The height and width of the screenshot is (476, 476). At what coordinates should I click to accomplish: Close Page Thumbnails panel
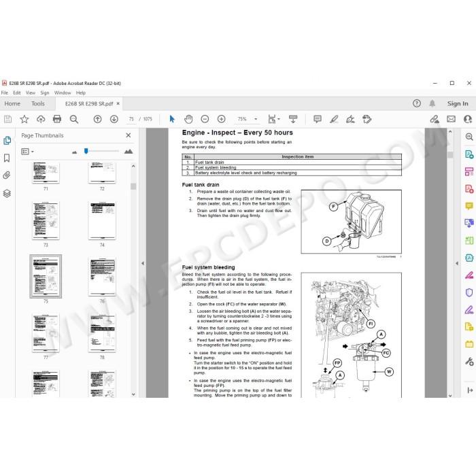(x=129, y=135)
